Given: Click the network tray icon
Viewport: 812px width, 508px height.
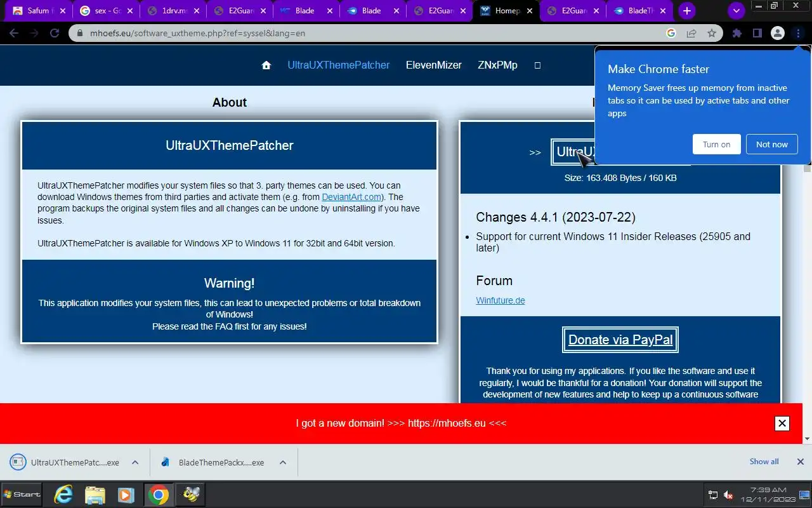Looking at the screenshot, I should point(713,495).
